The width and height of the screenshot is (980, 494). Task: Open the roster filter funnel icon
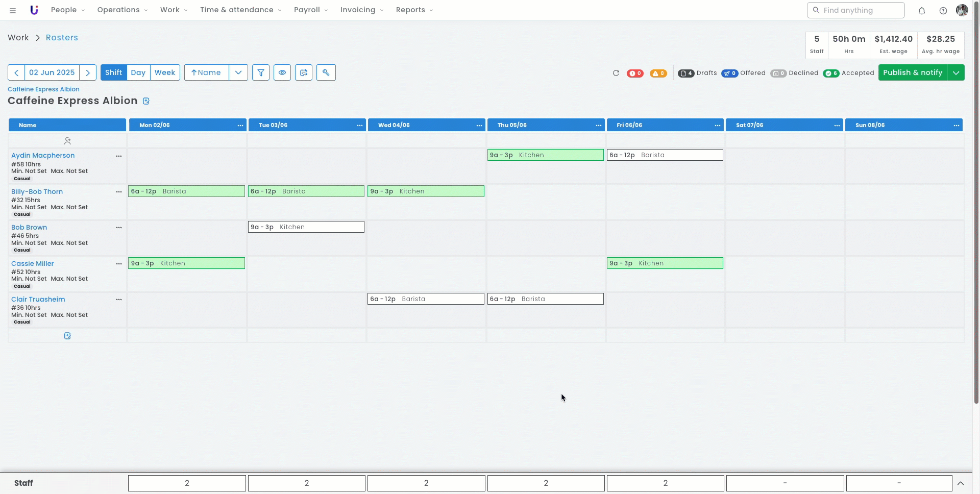[261, 72]
